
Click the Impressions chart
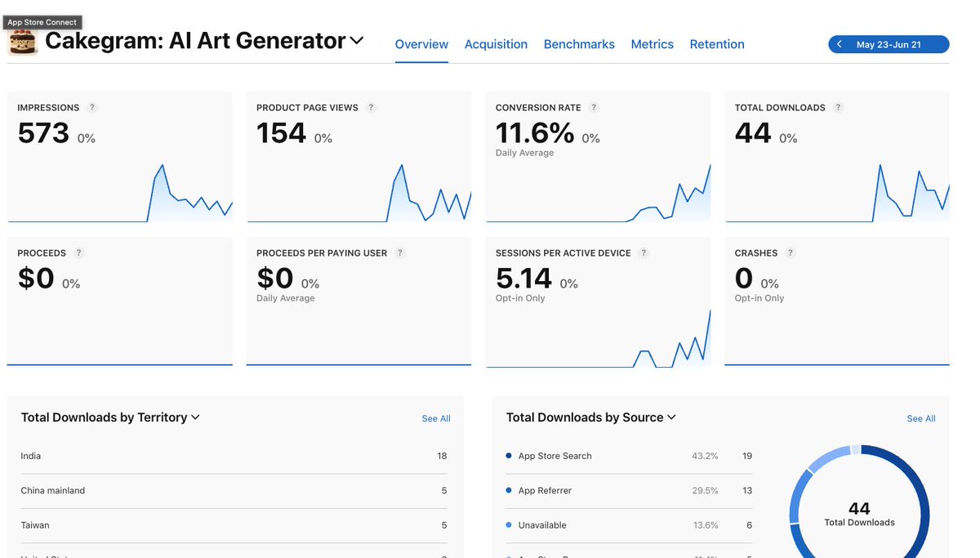[120, 193]
